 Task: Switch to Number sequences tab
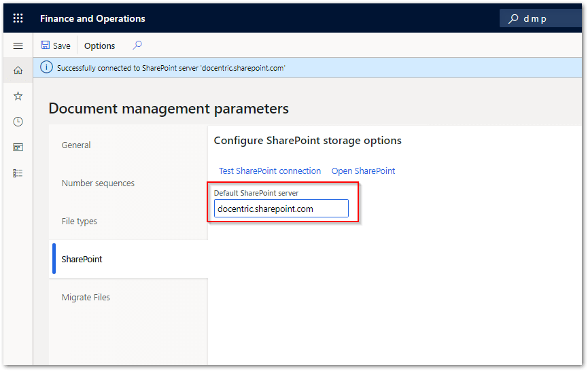pyautogui.click(x=98, y=183)
